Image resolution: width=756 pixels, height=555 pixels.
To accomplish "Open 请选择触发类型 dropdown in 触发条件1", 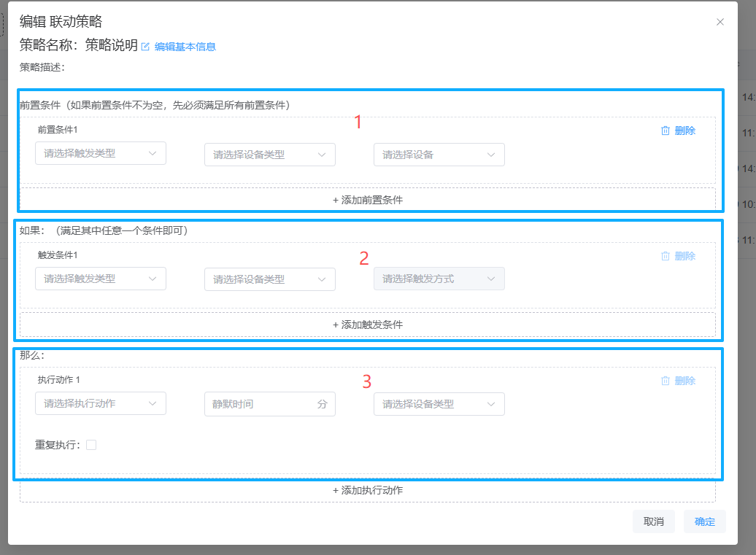I will pos(101,279).
